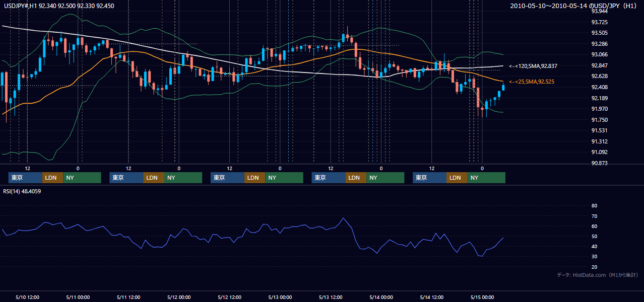The height and width of the screenshot is (302, 644).
Task: Click the 5/14 00:00 date label
Action: [381, 297]
